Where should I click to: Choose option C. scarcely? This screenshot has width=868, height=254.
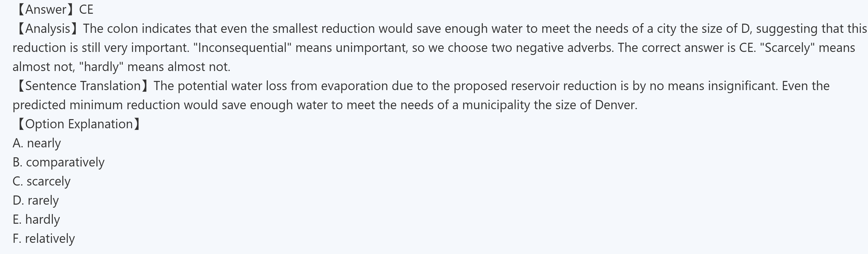coord(42,182)
